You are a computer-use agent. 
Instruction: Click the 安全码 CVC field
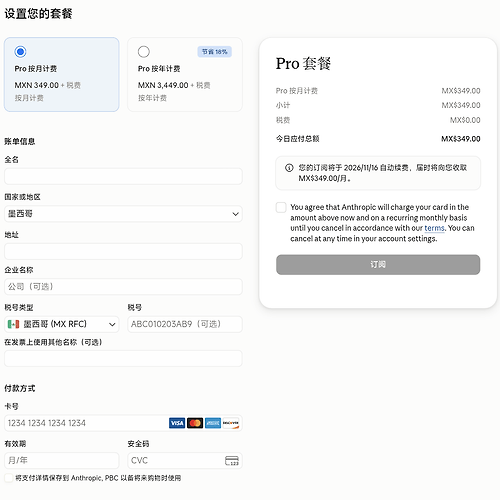pyautogui.click(x=185, y=460)
